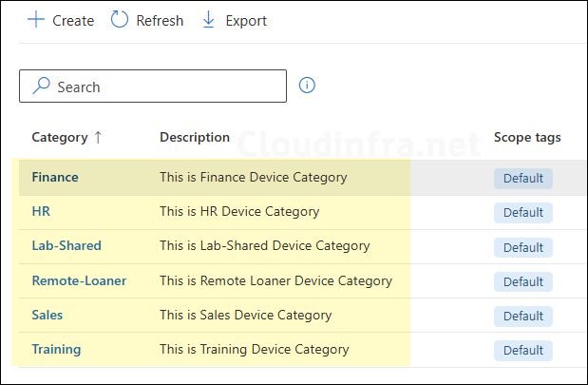The width and height of the screenshot is (588, 385).
Task: Click the Default tag in Finance row
Action: point(522,178)
